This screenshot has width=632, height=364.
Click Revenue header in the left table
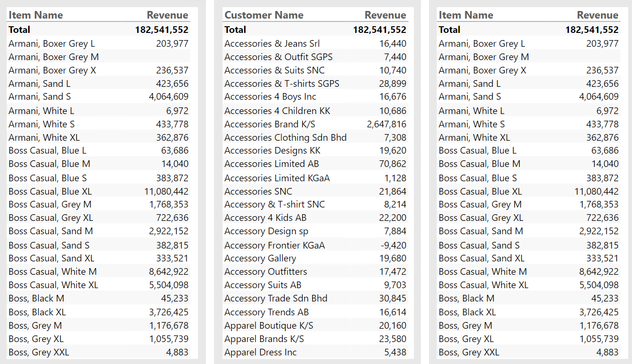[167, 15]
